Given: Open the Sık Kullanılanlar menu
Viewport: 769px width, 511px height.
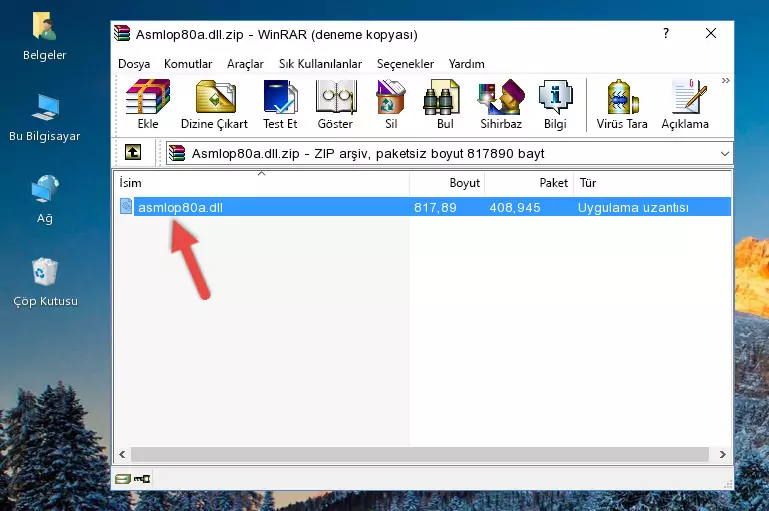Looking at the screenshot, I should click(x=320, y=64).
